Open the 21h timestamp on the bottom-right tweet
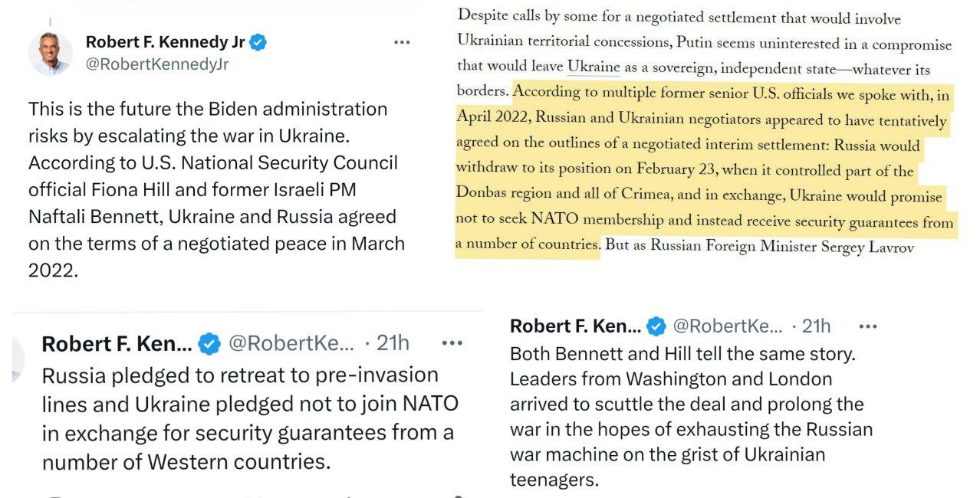 click(817, 326)
